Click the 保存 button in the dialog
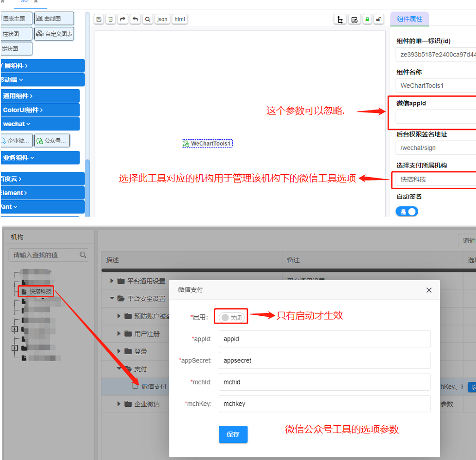Viewport: 476px width, 460px height. pos(233,435)
